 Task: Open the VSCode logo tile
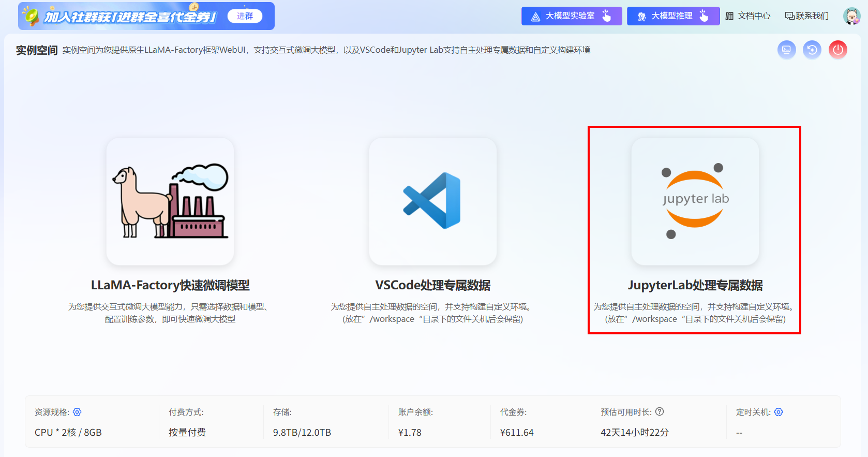[432, 201]
